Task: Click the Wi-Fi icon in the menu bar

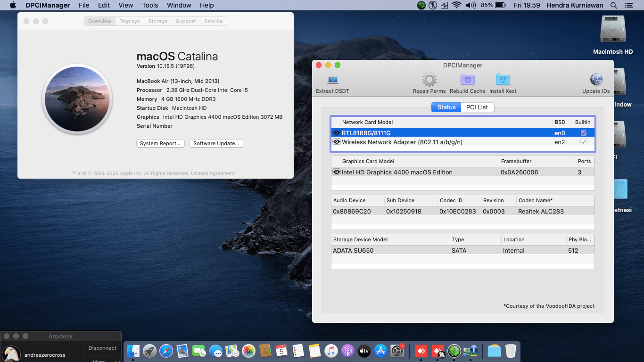Action: [x=456, y=5]
